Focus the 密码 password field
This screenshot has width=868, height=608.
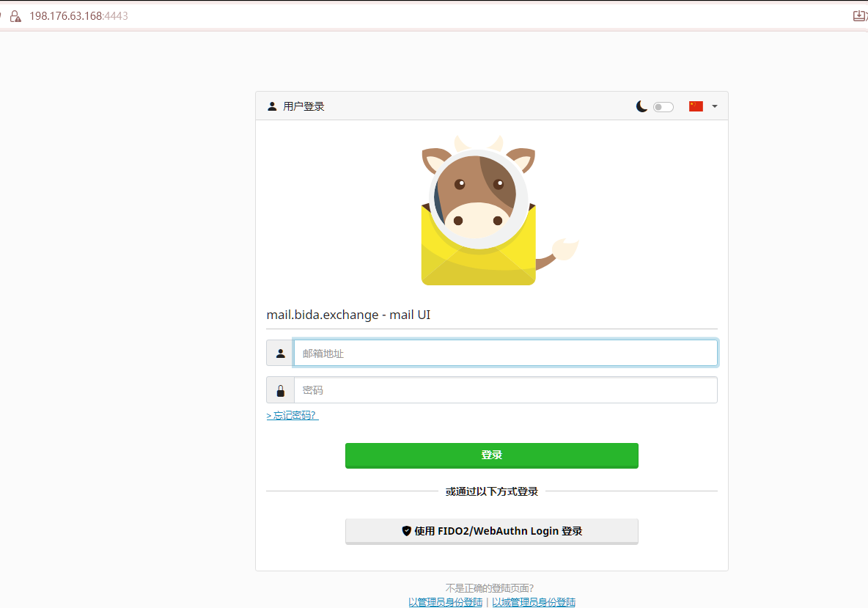[505, 390]
